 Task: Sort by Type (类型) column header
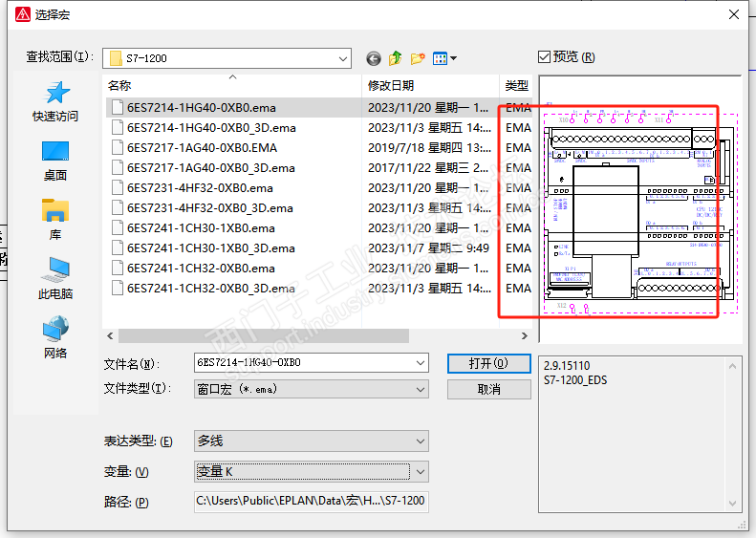tap(516, 85)
